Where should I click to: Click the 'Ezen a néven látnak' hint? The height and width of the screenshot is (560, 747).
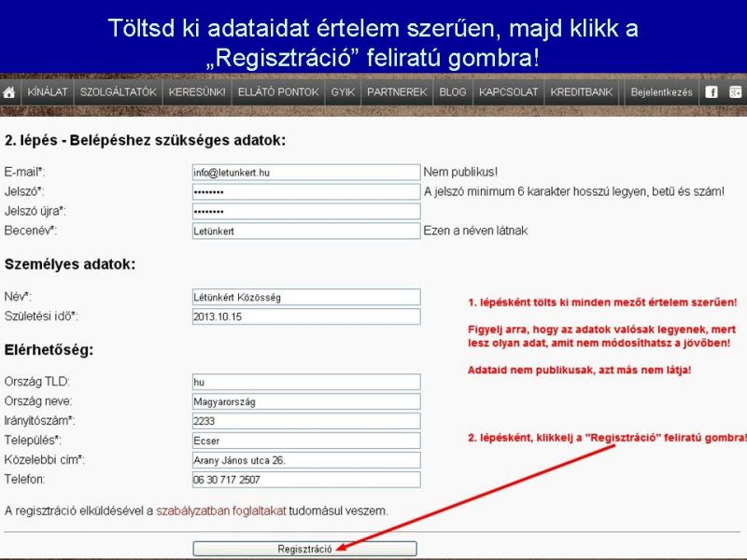(x=475, y=231)
